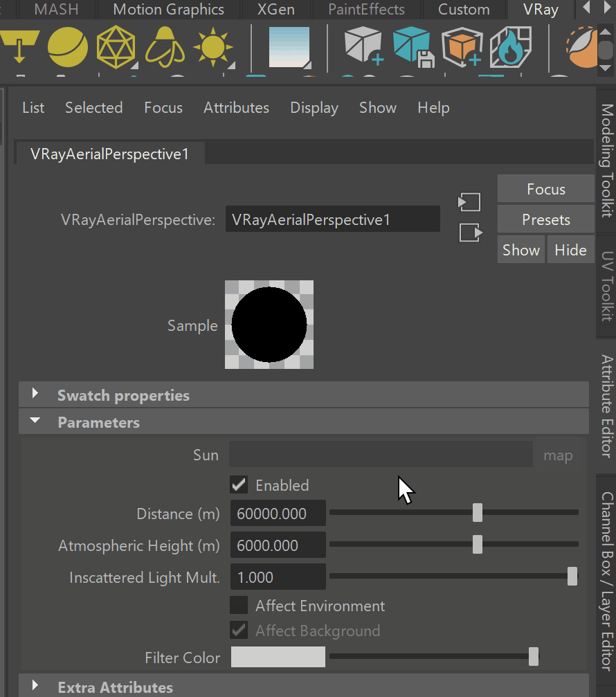This screenshot has width=616, height=697.
Task: Create a V-Ray sun light from shelf
Action: pos(213,47)
